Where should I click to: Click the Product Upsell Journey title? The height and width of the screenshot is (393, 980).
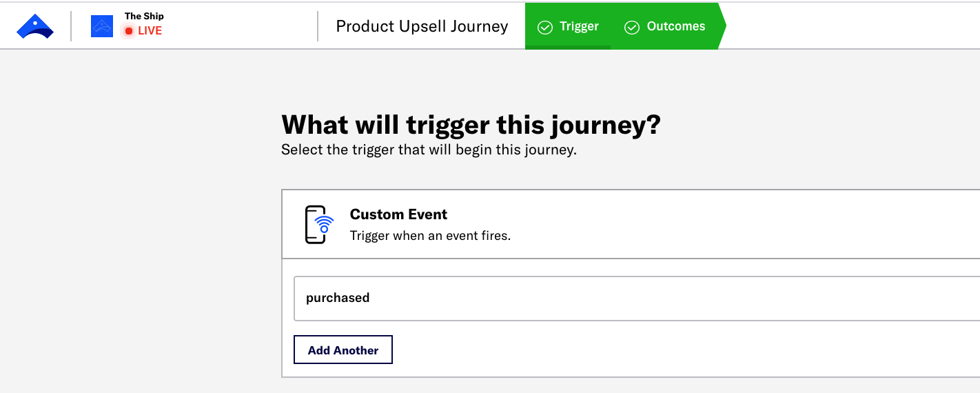click(x=422, y=27)
